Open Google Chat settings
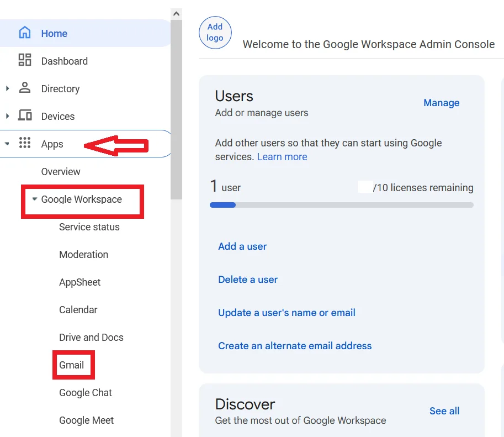The width and height of the screenshot is (504, 437). coord(86,393)
